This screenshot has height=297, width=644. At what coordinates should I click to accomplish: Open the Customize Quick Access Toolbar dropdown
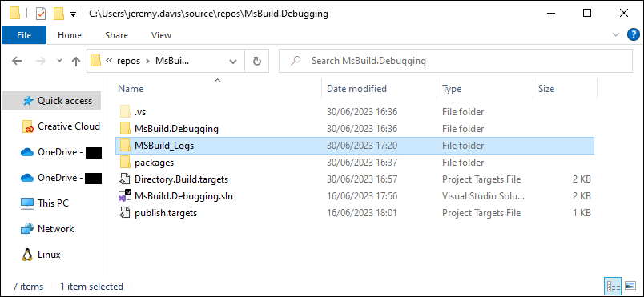[x=73, y=14]
